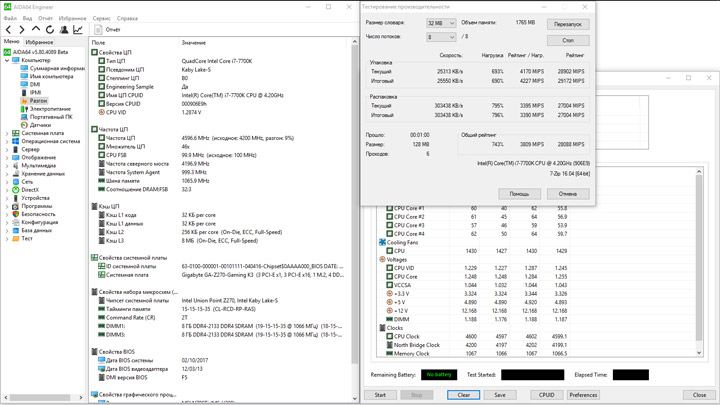Open the DMI tree item
Image resolution: width=720 pixels, height=405 pixels.
pos(35,84)
